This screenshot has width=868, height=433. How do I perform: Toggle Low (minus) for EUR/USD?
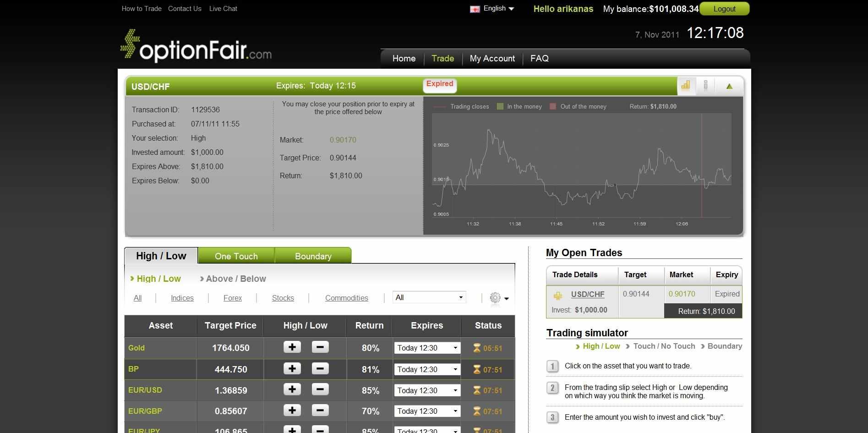[320, 390]
